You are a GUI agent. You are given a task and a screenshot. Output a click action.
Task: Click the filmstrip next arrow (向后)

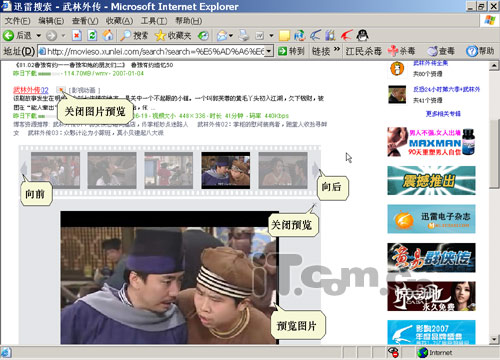click(315, 169)
